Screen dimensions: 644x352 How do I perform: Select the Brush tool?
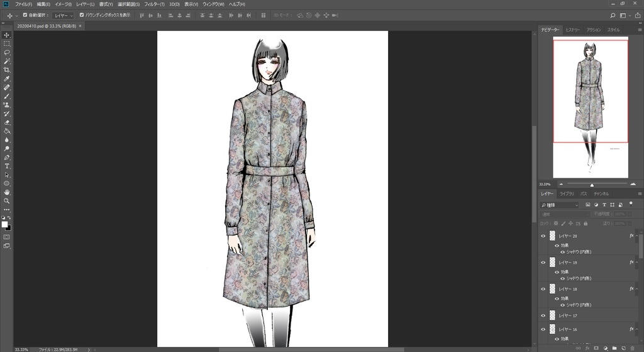[6, 96]
